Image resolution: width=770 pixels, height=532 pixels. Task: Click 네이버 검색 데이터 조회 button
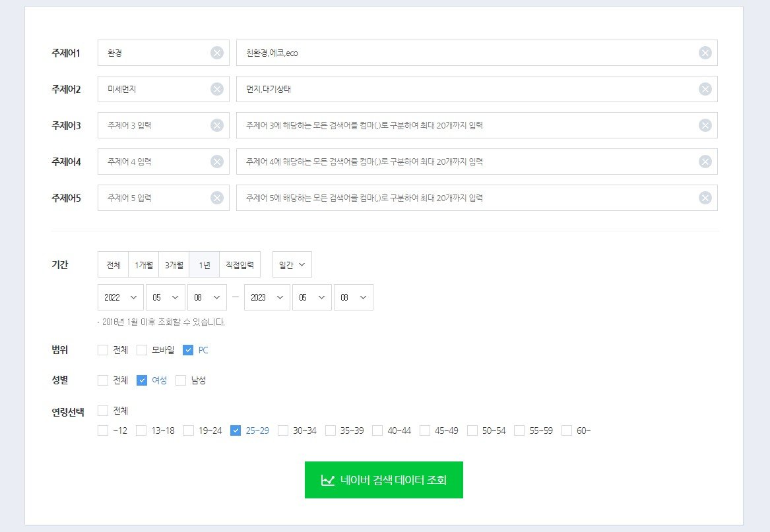[383, 480]
